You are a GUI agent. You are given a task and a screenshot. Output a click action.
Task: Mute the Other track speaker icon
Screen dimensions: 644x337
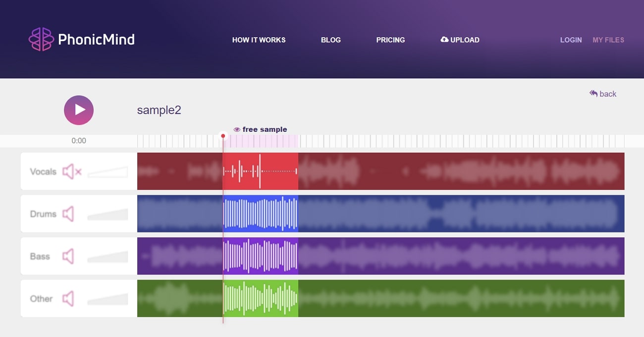[68, 299]
